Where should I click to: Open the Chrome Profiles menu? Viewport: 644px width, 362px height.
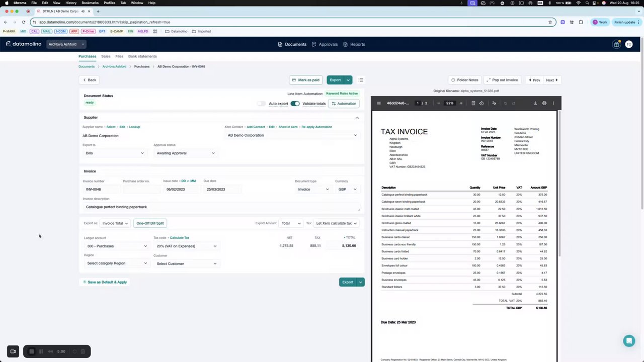(x=109, y=3)
